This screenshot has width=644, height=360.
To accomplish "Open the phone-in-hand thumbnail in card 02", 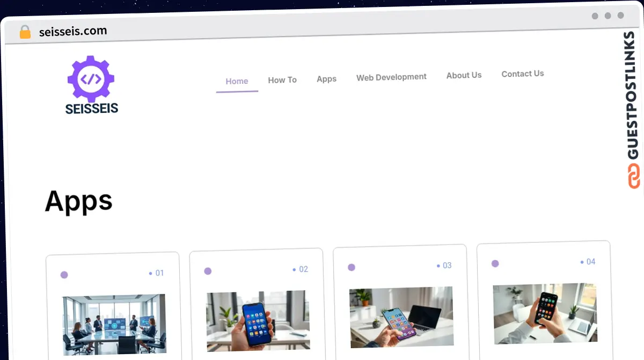I will tap(258, 321).
